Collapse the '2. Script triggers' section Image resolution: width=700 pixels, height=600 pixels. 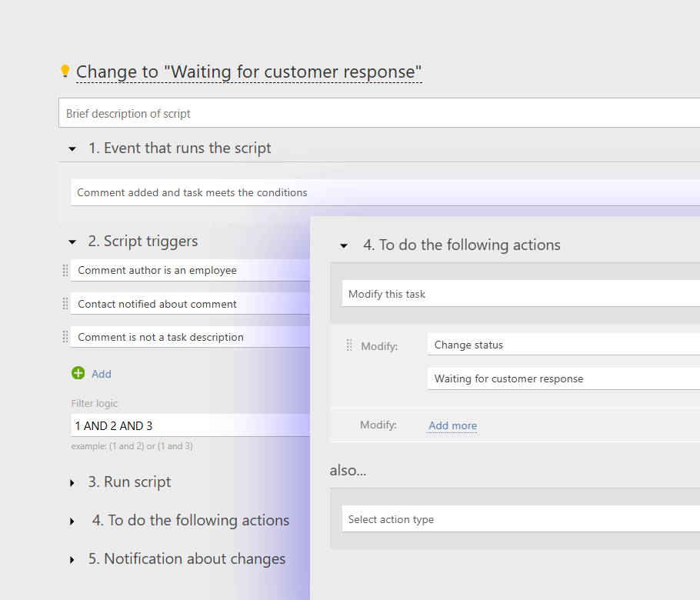coord(72,241)
